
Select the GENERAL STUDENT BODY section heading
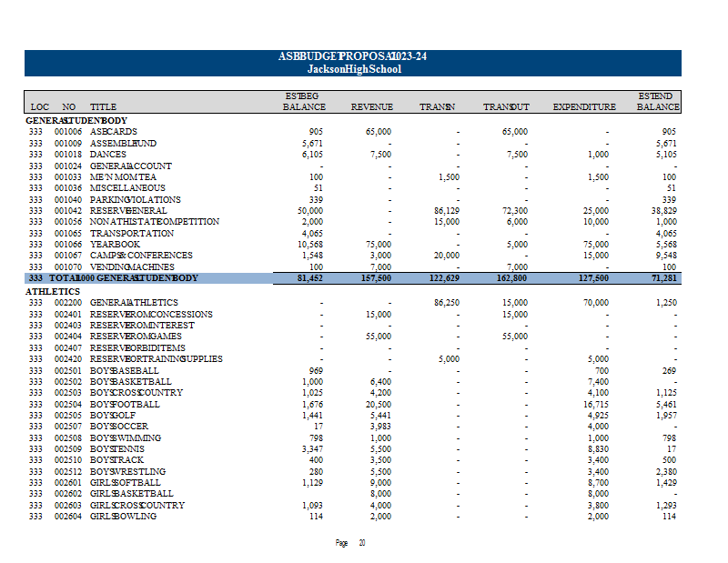[76, 121]
